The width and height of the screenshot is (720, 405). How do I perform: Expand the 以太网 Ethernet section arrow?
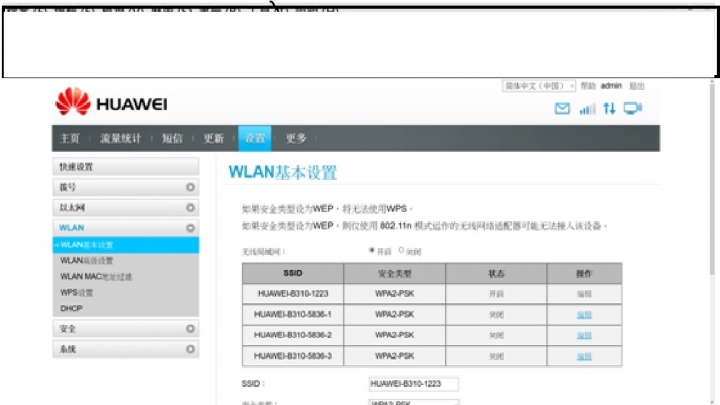[x=190, y=208]
